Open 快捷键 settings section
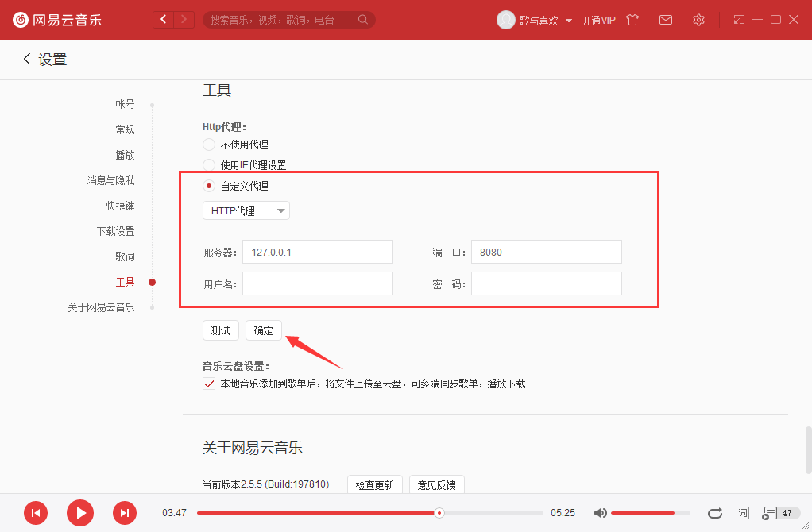Image resolution: width=812 pixels, height=532 pixels. pyautogui.click(x=120, y=206)
